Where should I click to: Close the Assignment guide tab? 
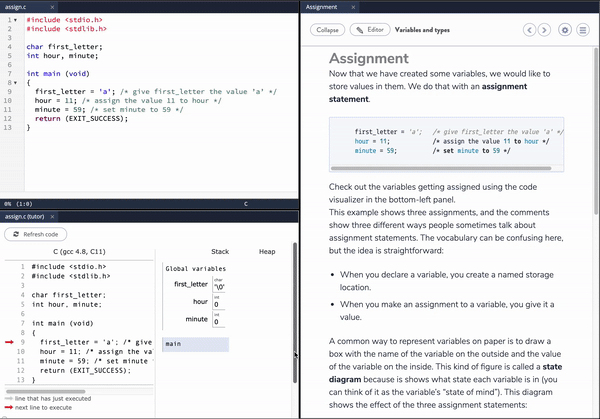coord(353,7)
